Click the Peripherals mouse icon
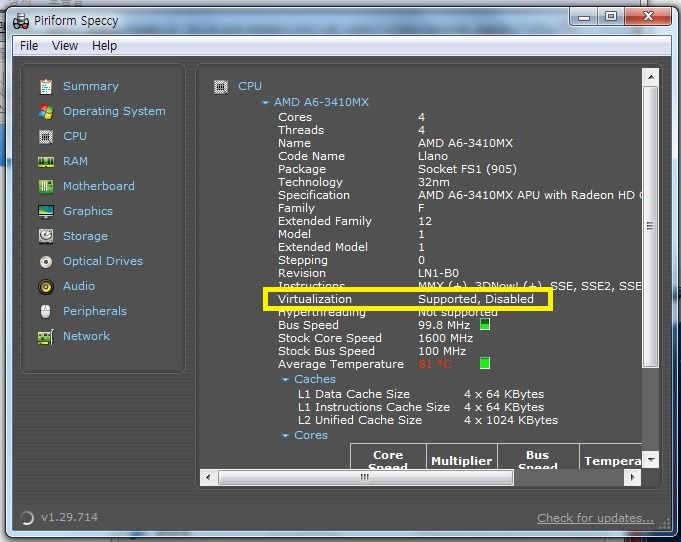The width and height of the screenshot is (681, 542). click(46, 312)
